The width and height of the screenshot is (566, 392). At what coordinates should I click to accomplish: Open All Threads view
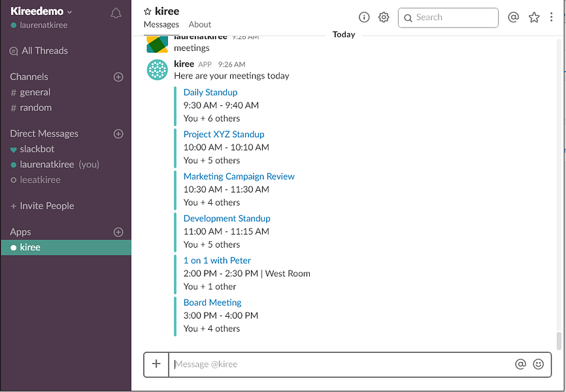[x=39, y=50]
